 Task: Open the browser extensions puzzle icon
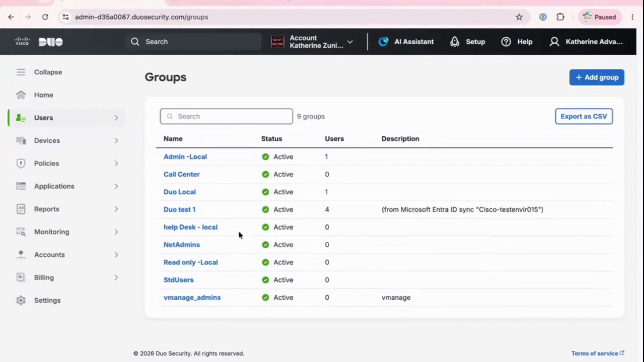[560, 17]
